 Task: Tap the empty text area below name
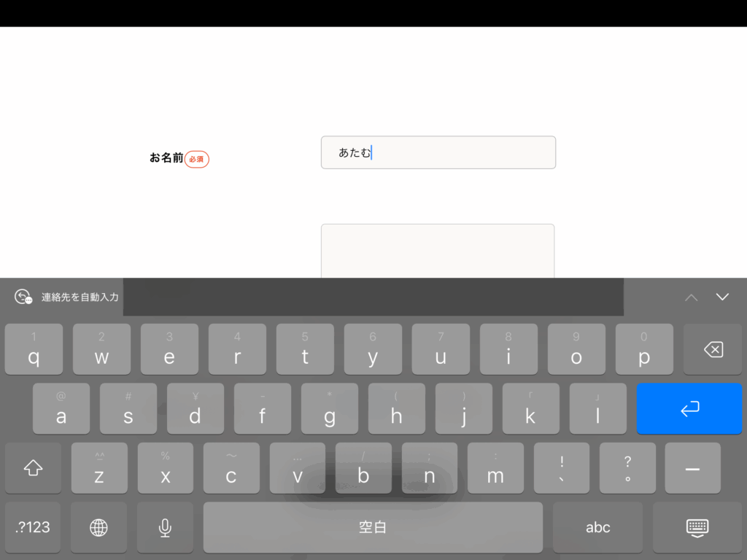click(438, 251)
